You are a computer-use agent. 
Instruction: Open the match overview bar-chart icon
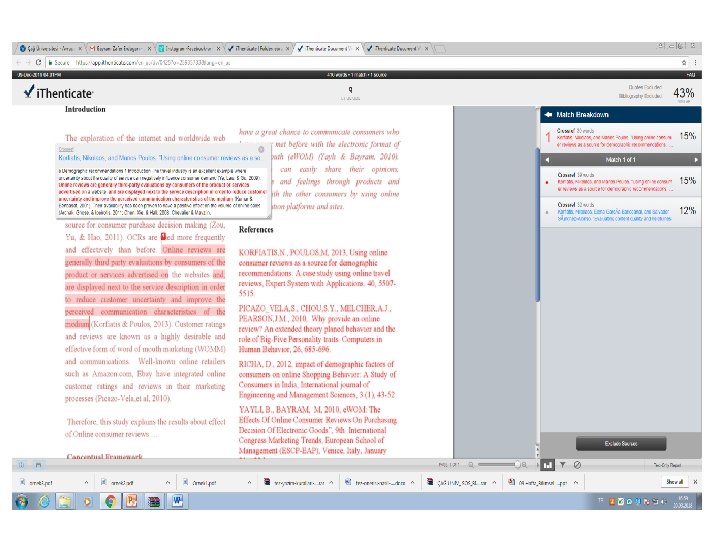(x=548, y=465)
